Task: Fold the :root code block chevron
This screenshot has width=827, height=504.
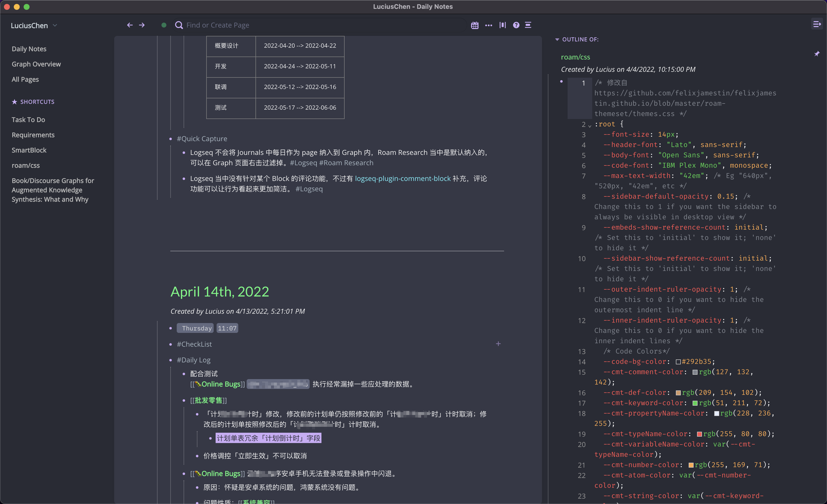Action: point(590,126)
